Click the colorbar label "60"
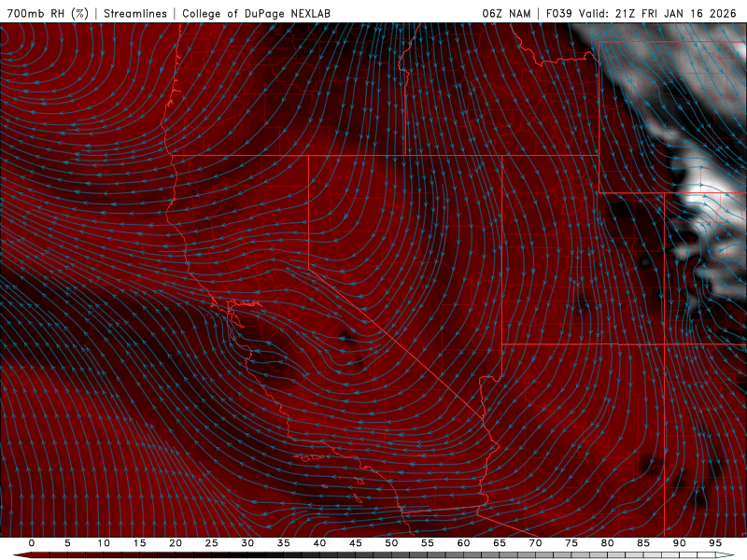The image size is (747, 560). [x=463, y=543]
